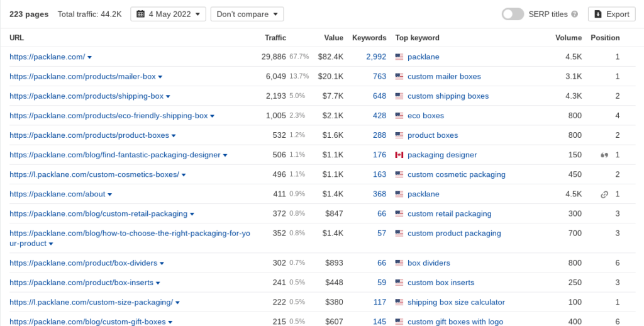Click the featured snippet quote icon for packaging designer
Viewport: 644px width, 326px height.
pyautogui.click(x=604, y=155)
